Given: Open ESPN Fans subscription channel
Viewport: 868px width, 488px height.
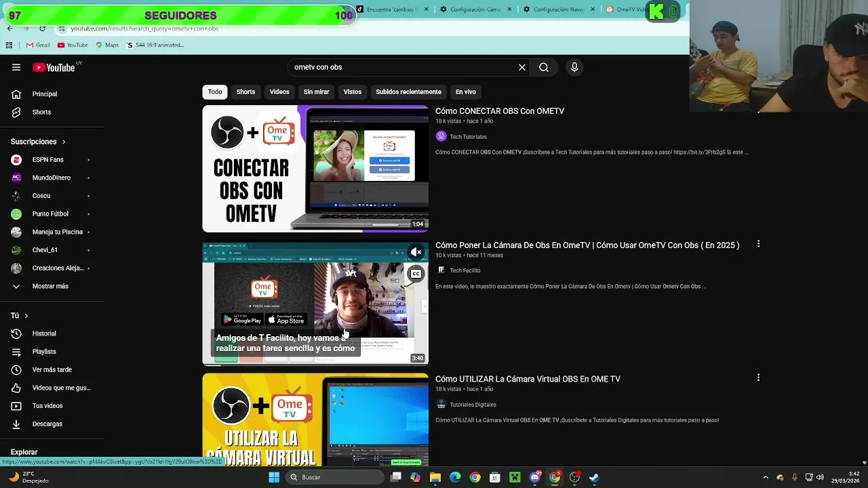Looking at the screenshot, I should (x=52, y=160).
